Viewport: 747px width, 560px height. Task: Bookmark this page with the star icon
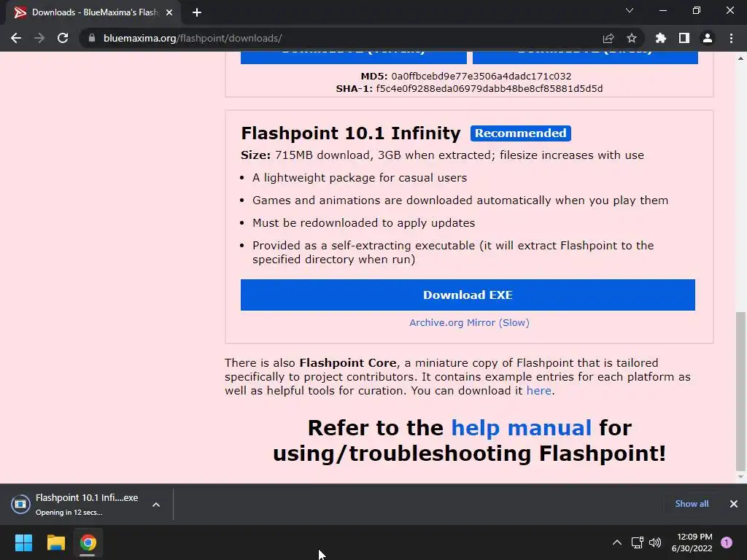pyautogui.click(x=632, y=38)
